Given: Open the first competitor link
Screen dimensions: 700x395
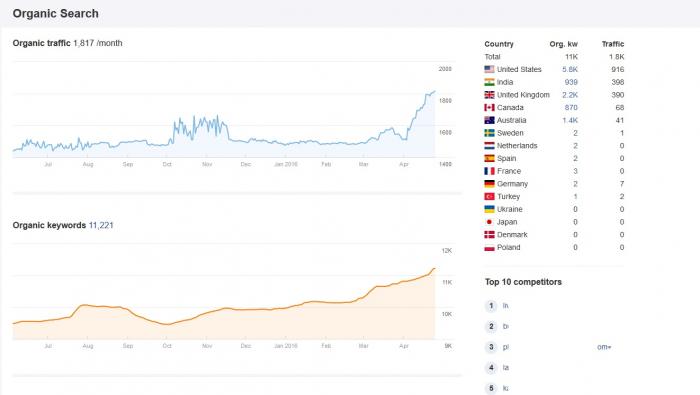Looking at the screenshot, I should tap(505, 306).
